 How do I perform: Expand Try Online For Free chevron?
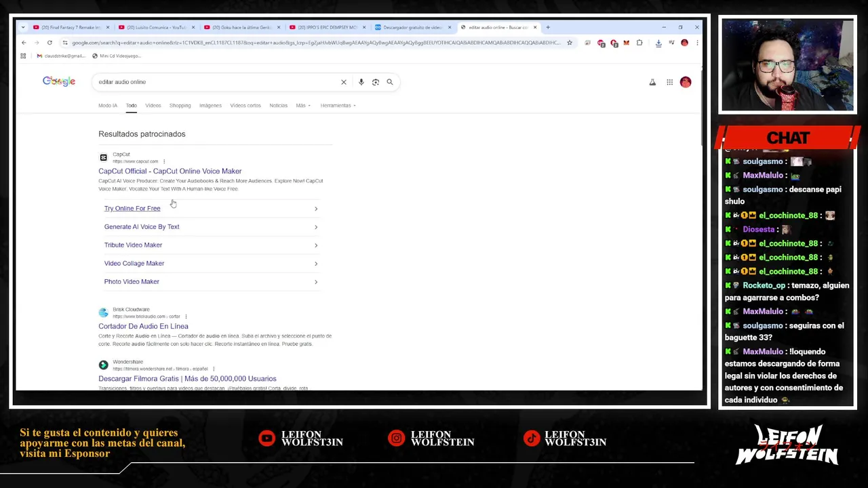tap(316, 208)
